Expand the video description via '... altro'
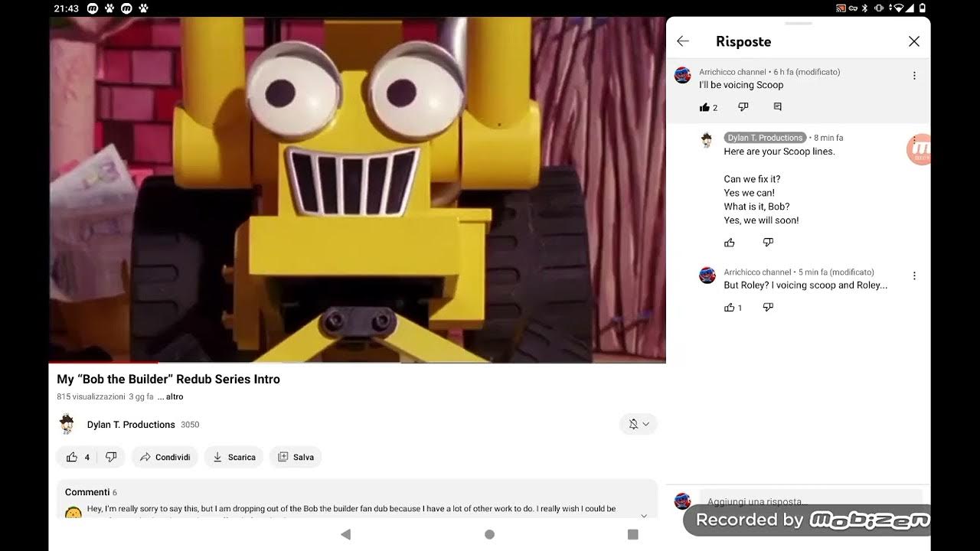The width and height of the screenshot is (980, 551). (x=171, y=396)
